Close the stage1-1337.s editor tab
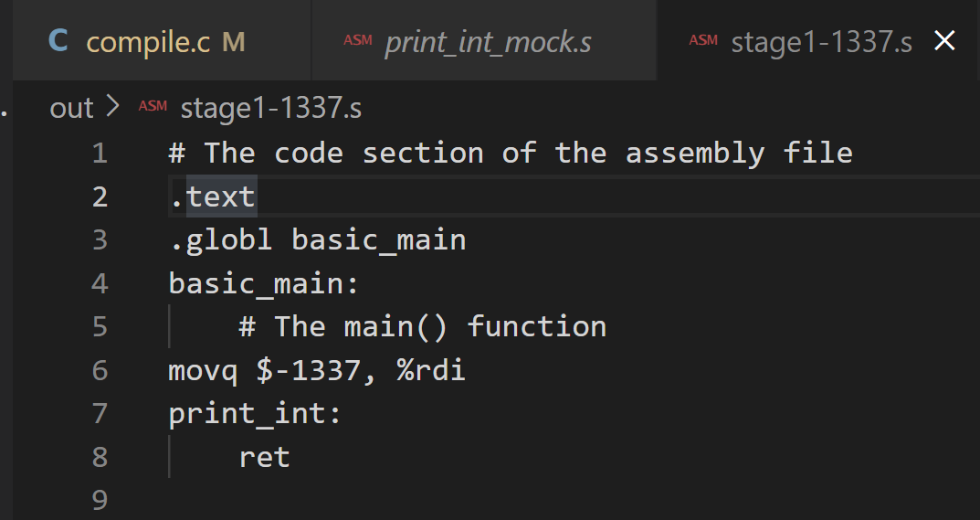 tap(945, 41)
